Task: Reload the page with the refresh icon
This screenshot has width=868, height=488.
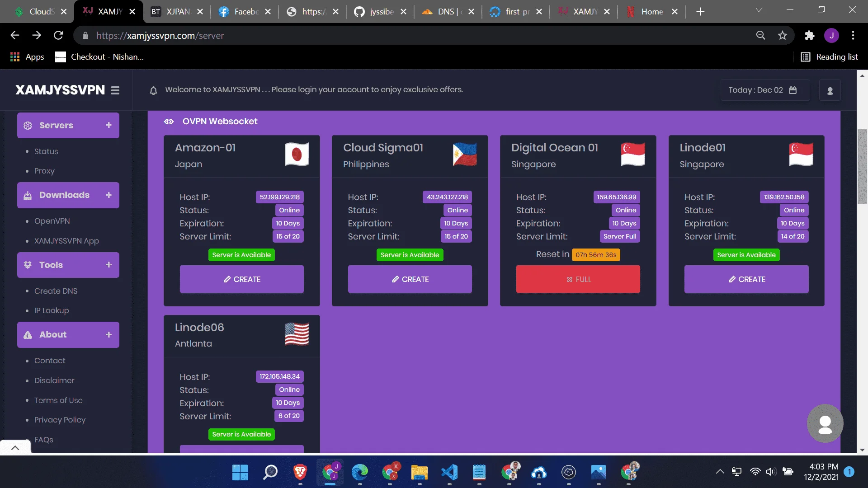Action: coord(58,35)
